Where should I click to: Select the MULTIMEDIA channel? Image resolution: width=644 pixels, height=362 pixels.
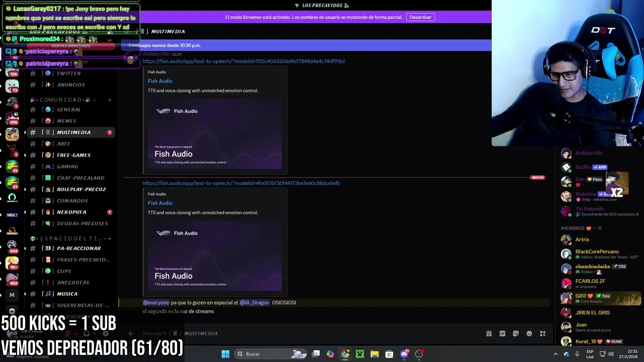70,132
